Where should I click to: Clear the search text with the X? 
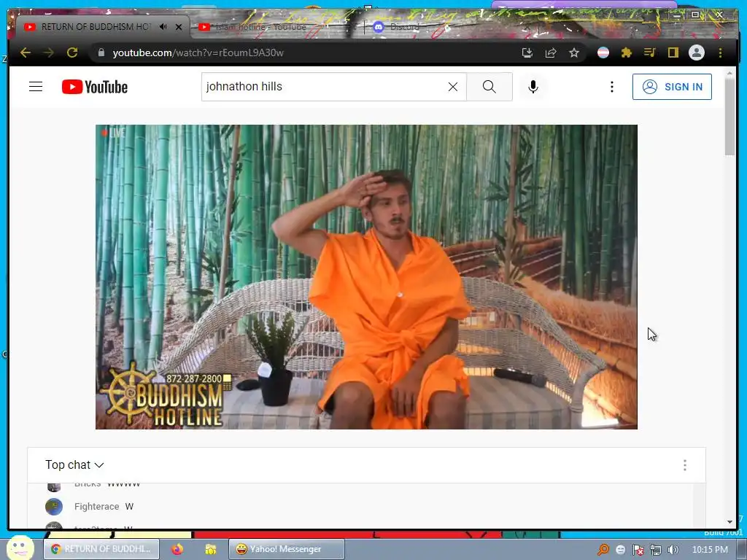point(453,87)
